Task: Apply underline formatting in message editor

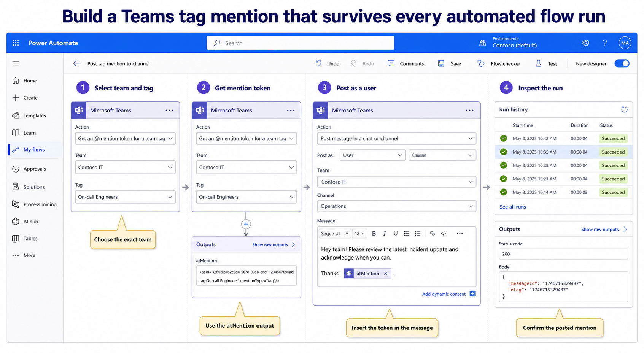Action: 396,234
